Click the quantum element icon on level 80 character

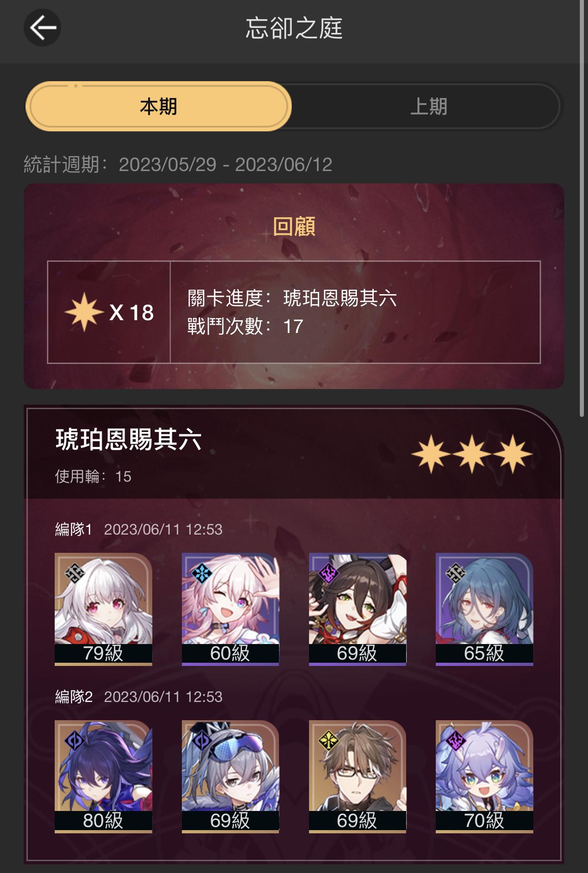click(75, 740)
